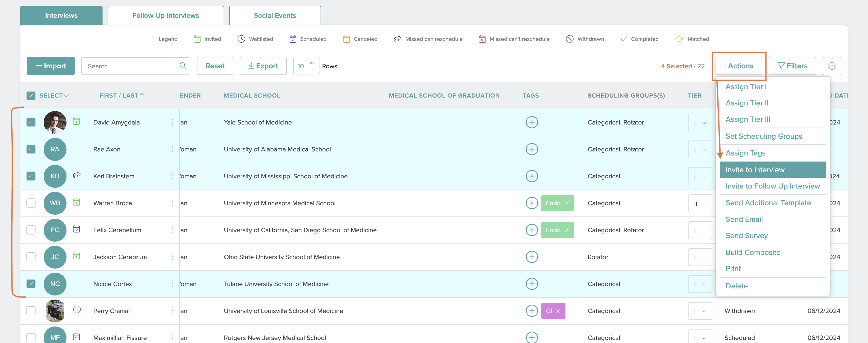Uncheck Nicole Cortex's checkbox

point(31,284)
